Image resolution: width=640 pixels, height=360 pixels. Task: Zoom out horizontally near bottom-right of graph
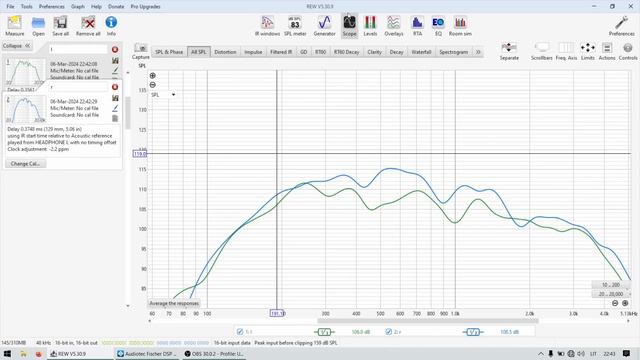coord(615,303)
